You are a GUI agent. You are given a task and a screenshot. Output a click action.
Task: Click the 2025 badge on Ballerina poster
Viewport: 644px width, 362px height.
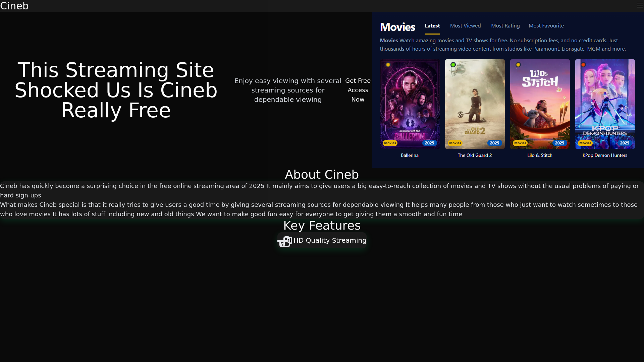(x=429, y=143)
